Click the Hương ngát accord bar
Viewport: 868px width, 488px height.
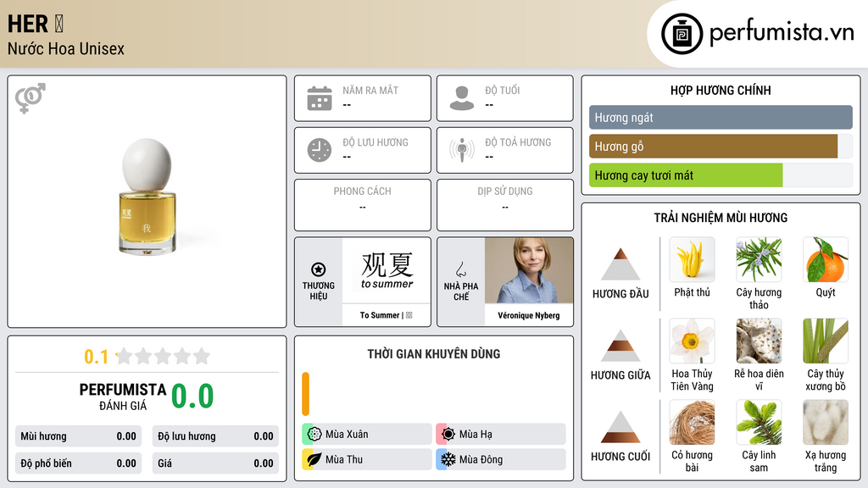(721, 117)
